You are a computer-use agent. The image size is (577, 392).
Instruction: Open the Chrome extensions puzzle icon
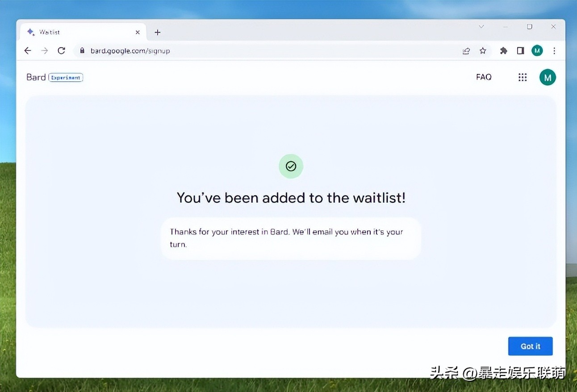pos(503,50)
